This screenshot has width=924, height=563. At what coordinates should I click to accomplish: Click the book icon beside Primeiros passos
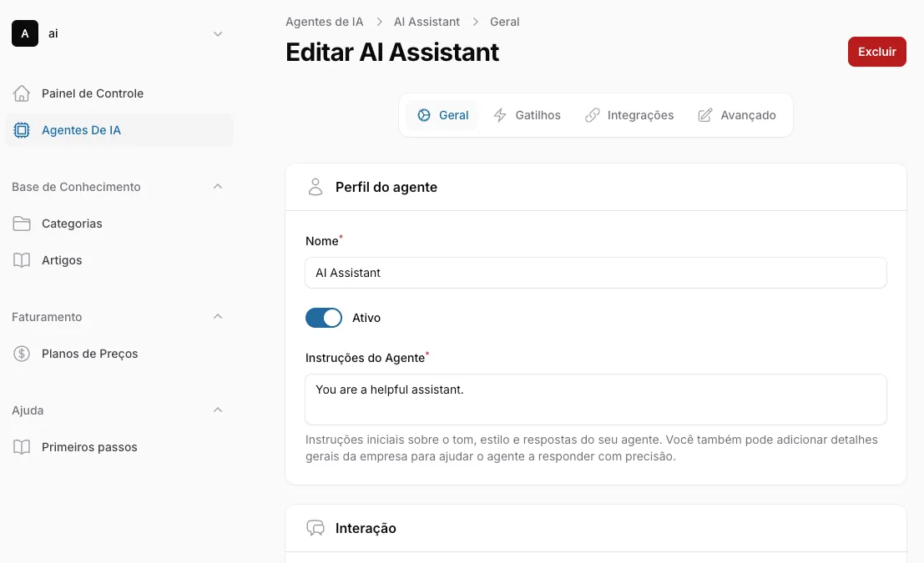coord(22,447)
